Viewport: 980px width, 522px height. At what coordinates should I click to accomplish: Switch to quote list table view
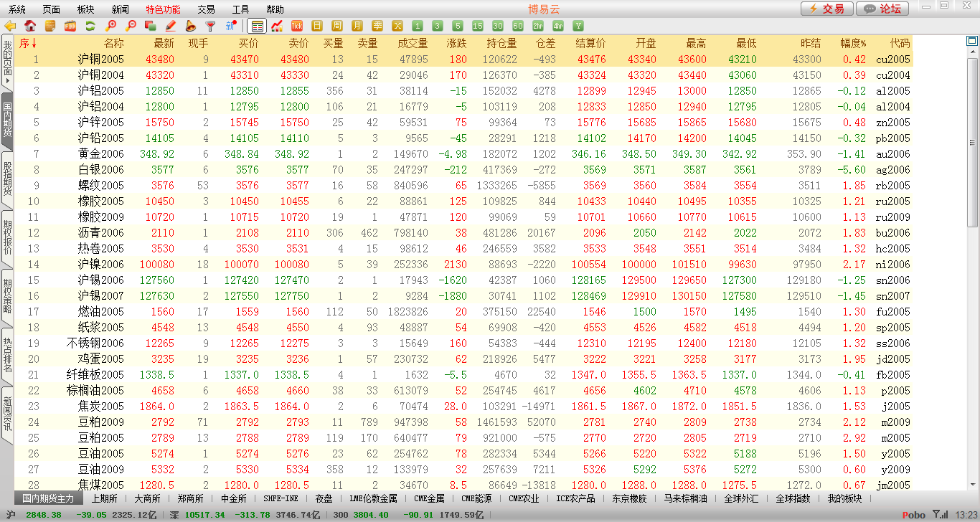point(258,26)
